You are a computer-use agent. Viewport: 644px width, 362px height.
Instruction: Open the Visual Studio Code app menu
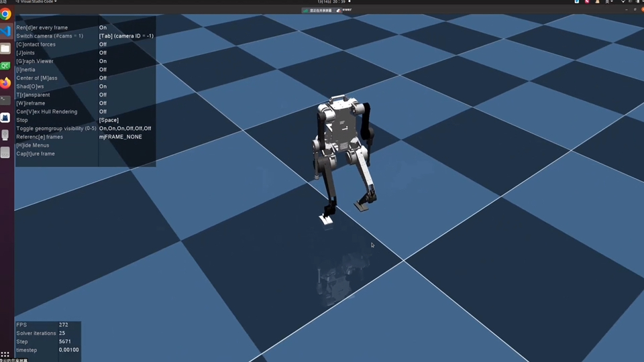coord(36,1)
